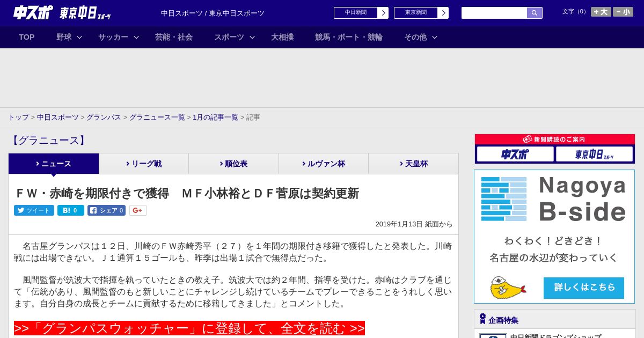Click the fried shrimp mascot icon

(x=507, y=288)
